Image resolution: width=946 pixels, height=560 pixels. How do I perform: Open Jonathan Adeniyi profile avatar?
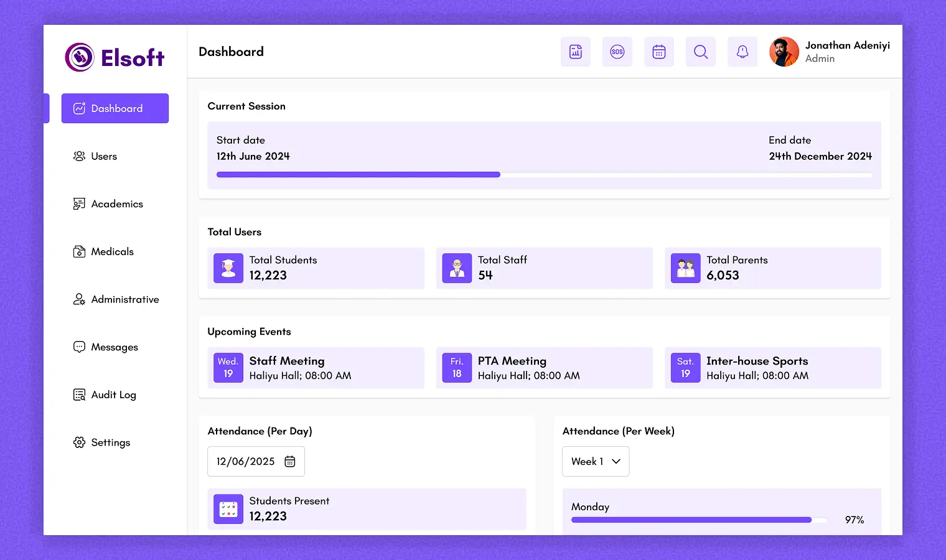coord(784,52)
